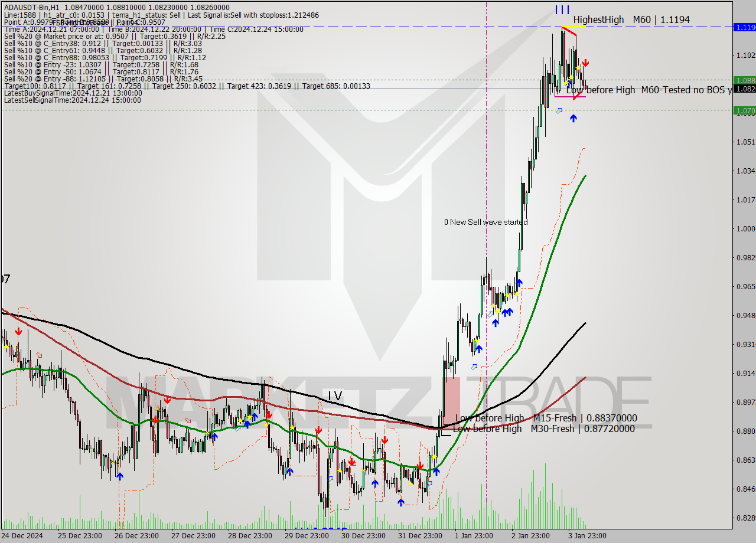
Task: Click the 0.897 price scale value
Action: coord(745,402)
